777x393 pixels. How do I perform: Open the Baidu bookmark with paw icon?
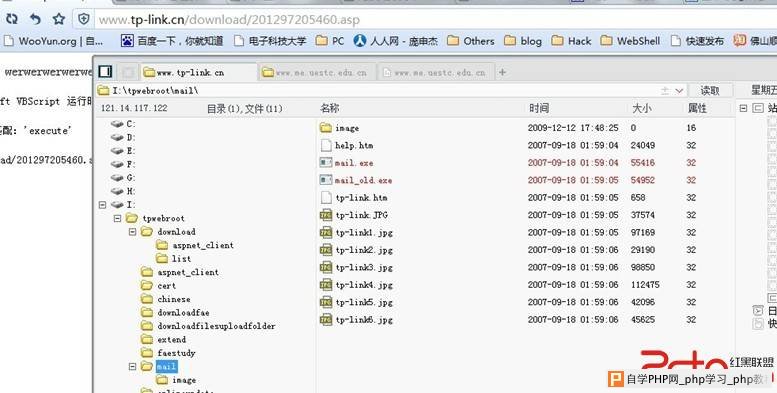(x=172, y=41)
